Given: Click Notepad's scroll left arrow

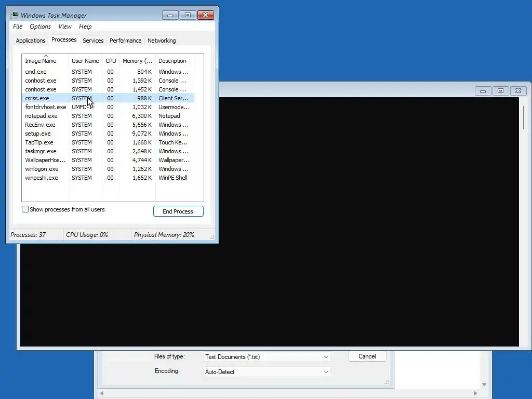Looking at the screenshot, I should tap(101, 393).
